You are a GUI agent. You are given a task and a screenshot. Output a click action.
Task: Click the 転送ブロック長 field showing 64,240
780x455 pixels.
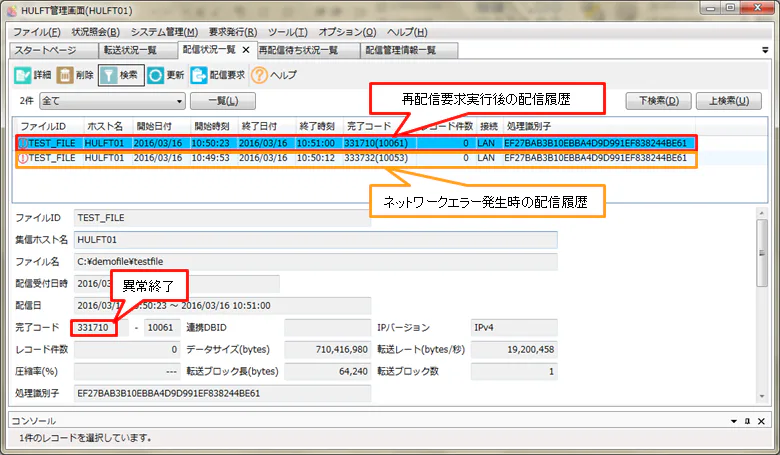tap(327, 371)
